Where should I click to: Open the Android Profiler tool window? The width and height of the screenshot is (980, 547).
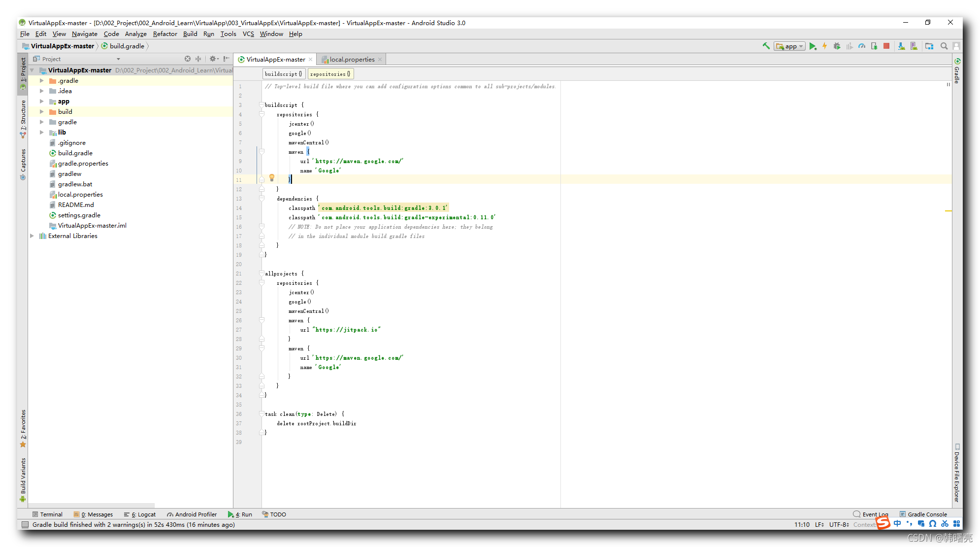pos(192,514)
